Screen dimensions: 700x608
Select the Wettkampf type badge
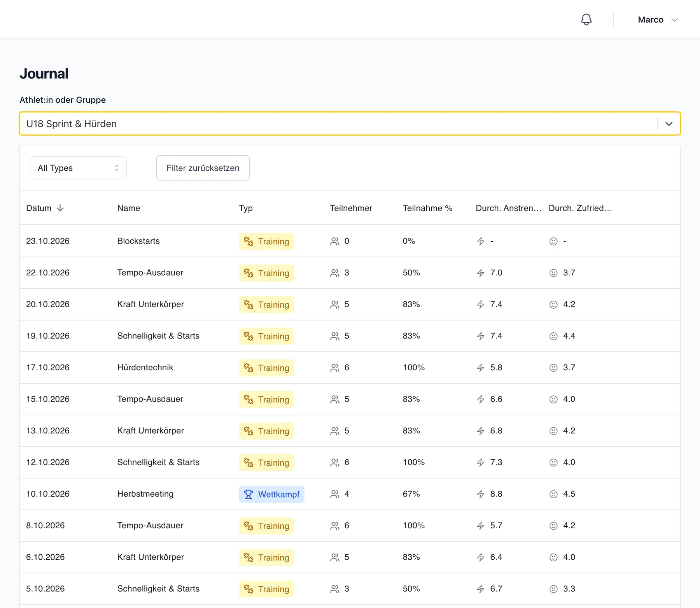271,494
